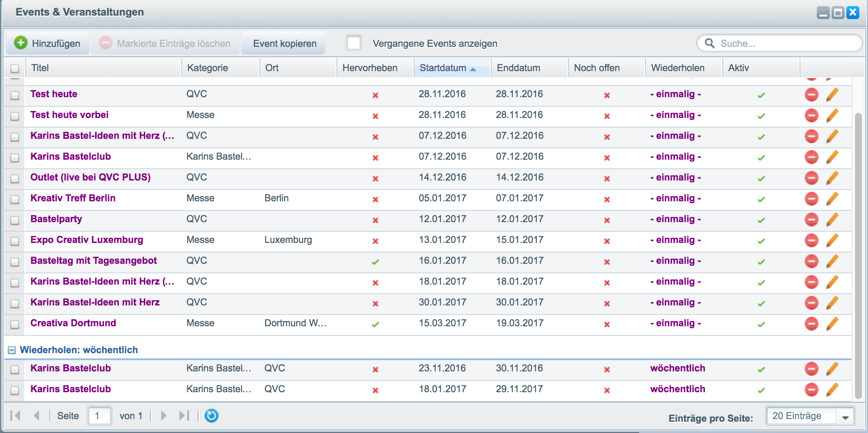Click the vertical scrollbar of the list
Image resolution: width=868 pixels, height=433 pixels.
coord(858,256)
